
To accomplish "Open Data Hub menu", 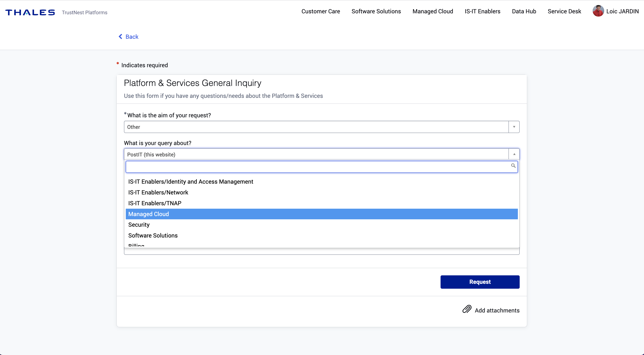I will point(524,12).
